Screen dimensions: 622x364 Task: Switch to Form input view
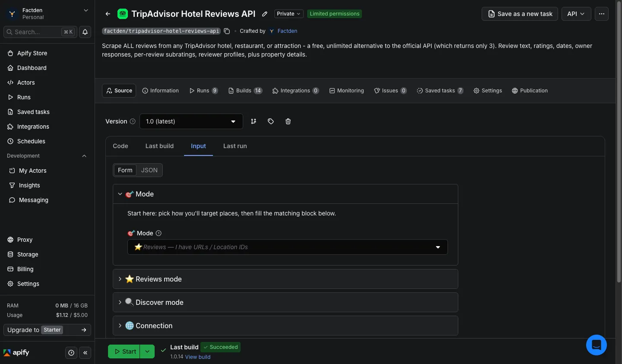click(x=125, y=170)
